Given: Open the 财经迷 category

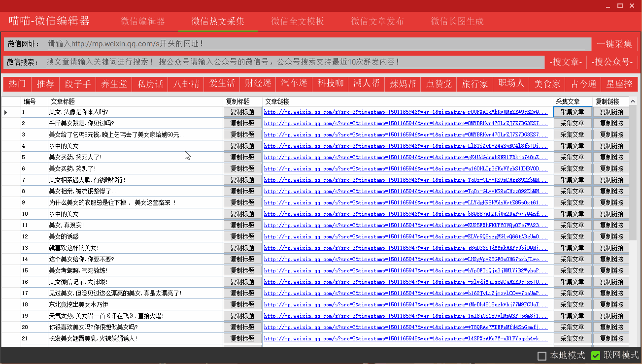Looking at the screenshot, I should [x=258, y=84].
